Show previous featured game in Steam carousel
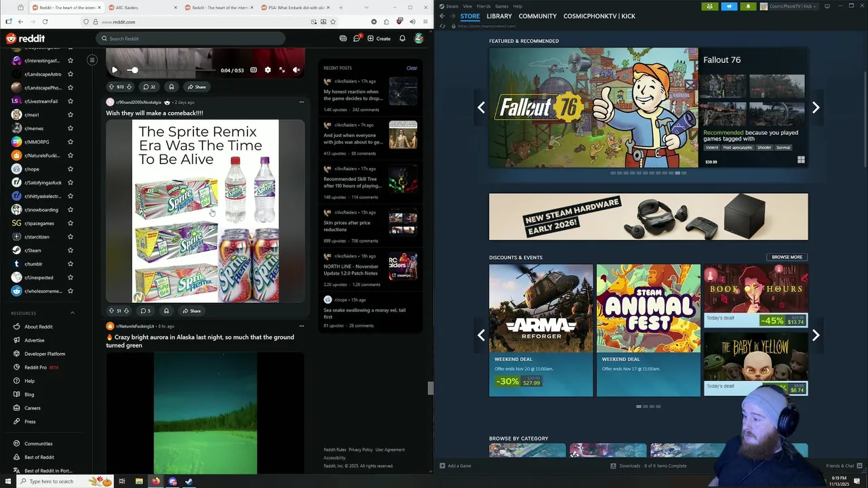This screenshot has height=488, width=868. pos(481,107)
